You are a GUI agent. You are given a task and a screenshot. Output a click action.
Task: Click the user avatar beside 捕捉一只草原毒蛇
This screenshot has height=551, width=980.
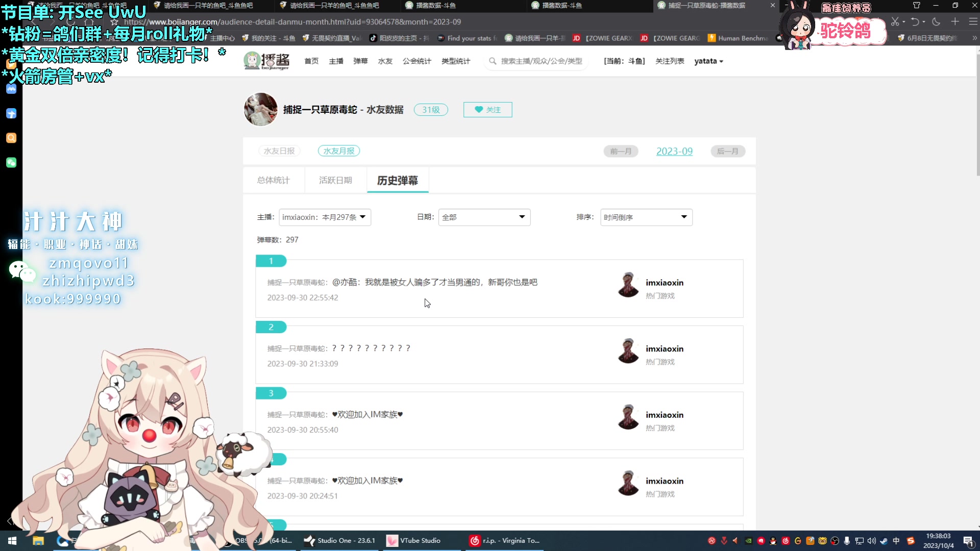[261, 109]
